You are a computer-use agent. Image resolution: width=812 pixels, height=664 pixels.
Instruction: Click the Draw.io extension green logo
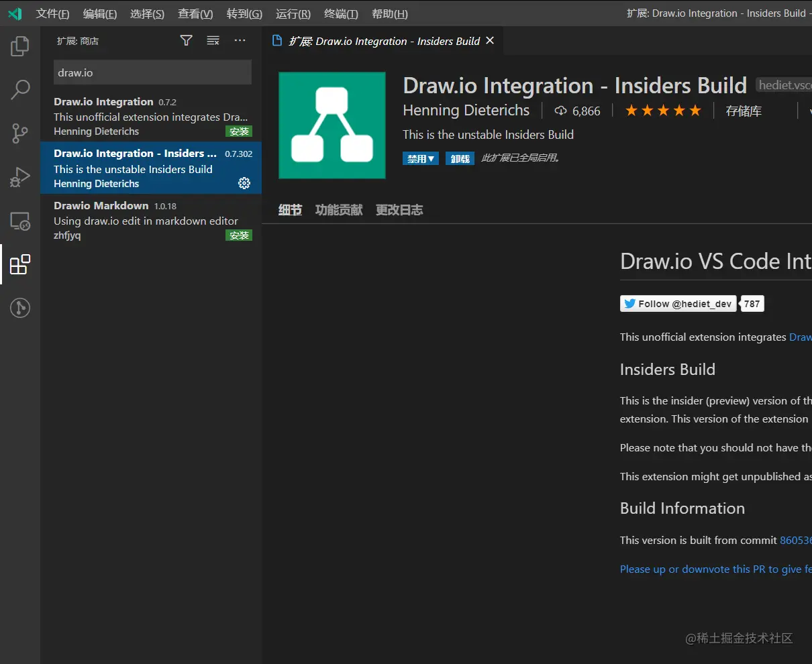click(x=332, y=125)
